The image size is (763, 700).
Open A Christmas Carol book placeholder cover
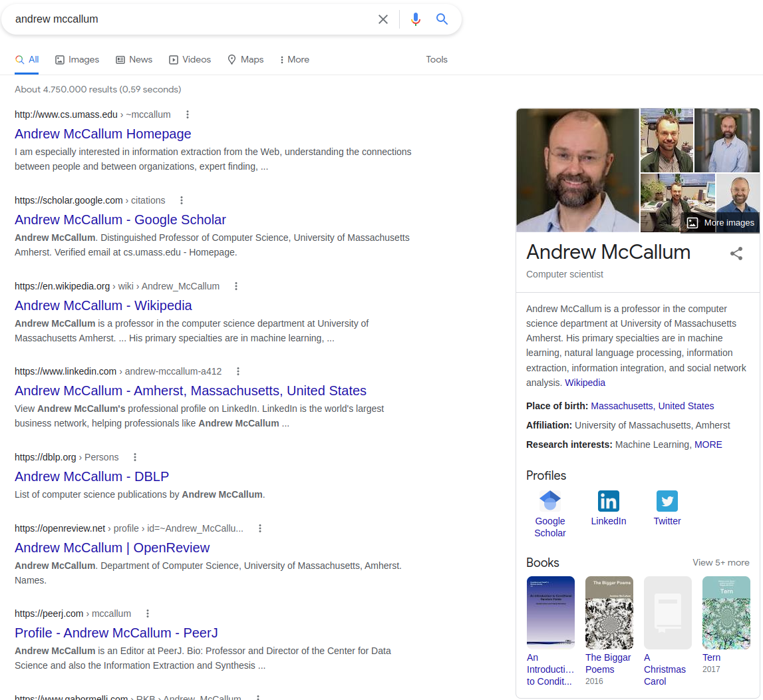[668, 612]
